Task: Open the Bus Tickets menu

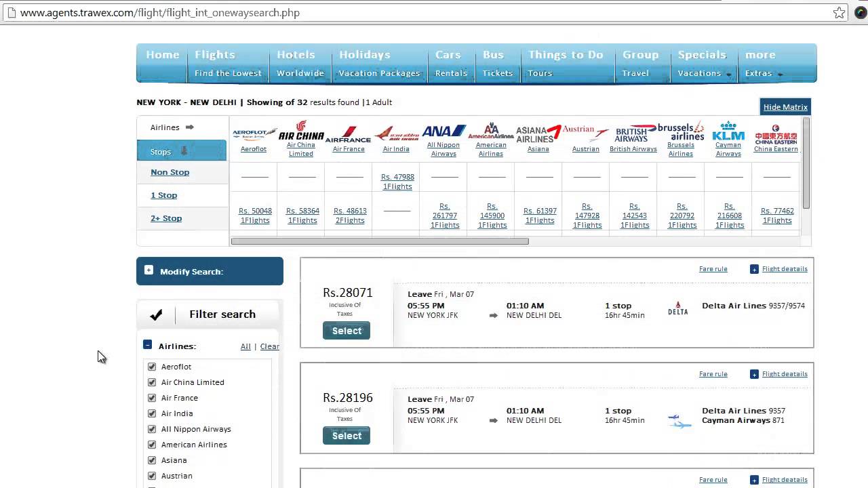Action: [498, 63]
